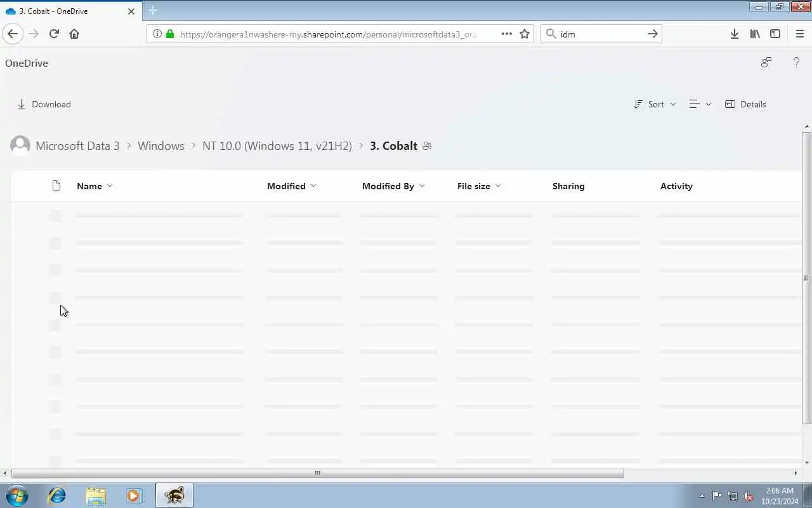
Task: Navigate to Microsoft Data 3 breadcrumb
Action: pos(77,145)
